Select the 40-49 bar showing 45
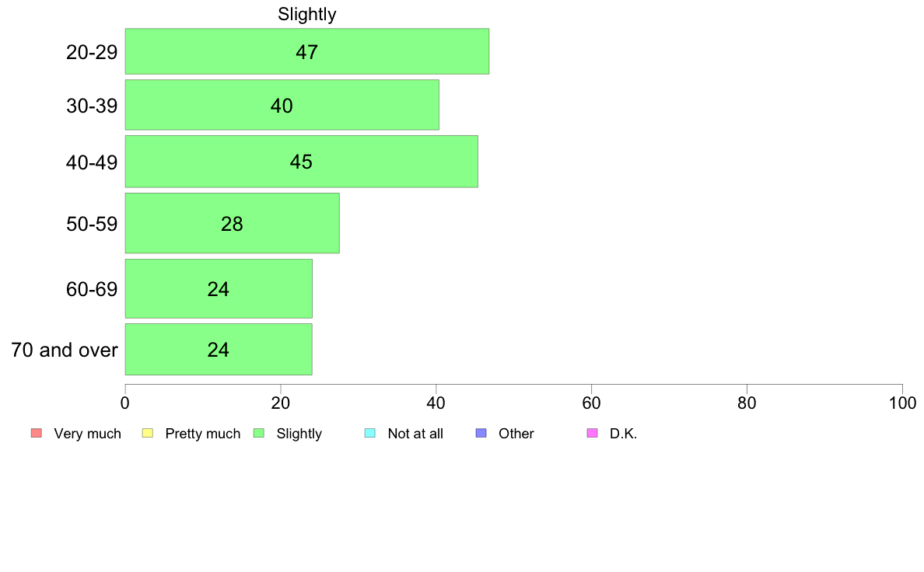Screen dimensions: 924x572 [x=301, y=162]
